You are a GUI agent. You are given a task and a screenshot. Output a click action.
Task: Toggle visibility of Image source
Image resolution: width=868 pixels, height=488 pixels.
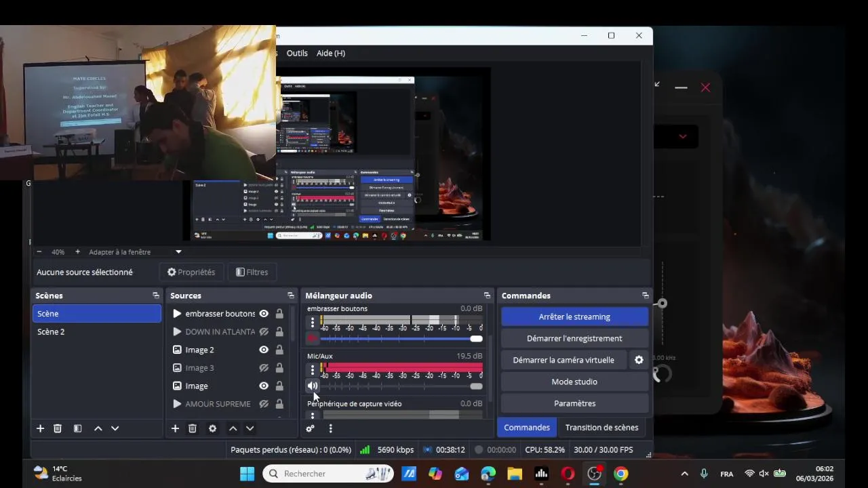264,386
